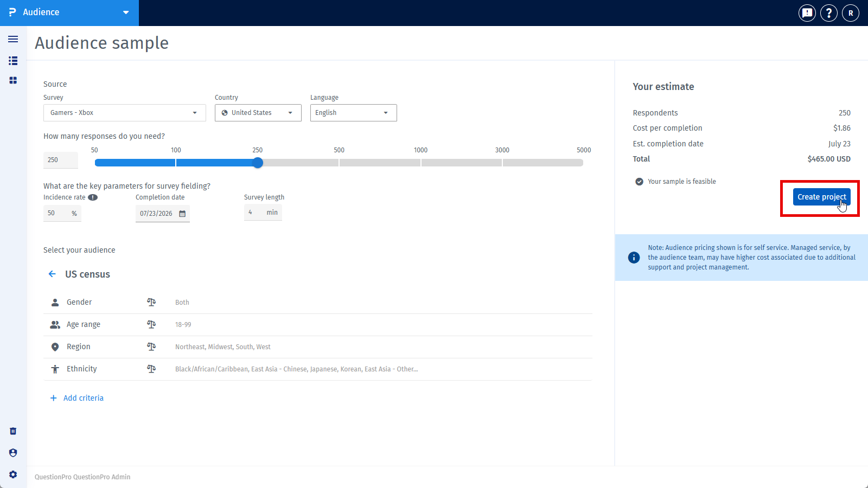Click the feasible sample checkmark icon
Screen dimensions: 868x488
[639, 182]
